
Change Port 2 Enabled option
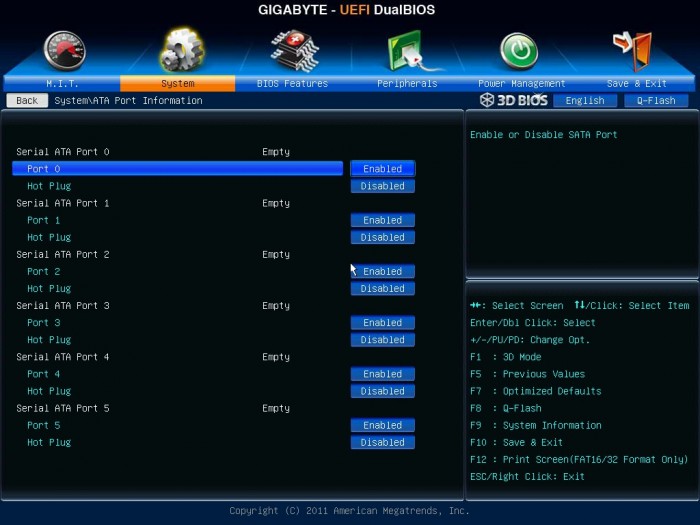[383, 271]
